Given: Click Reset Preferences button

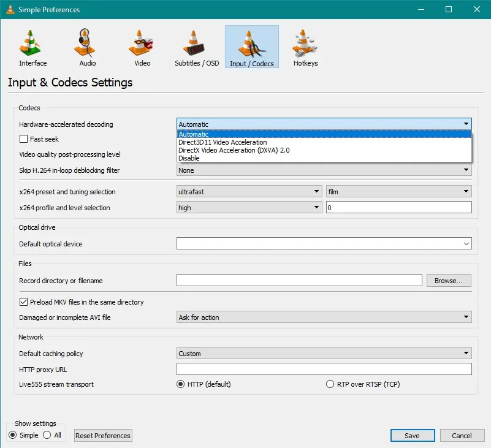Looking at the screenshot, I should 103,436.
